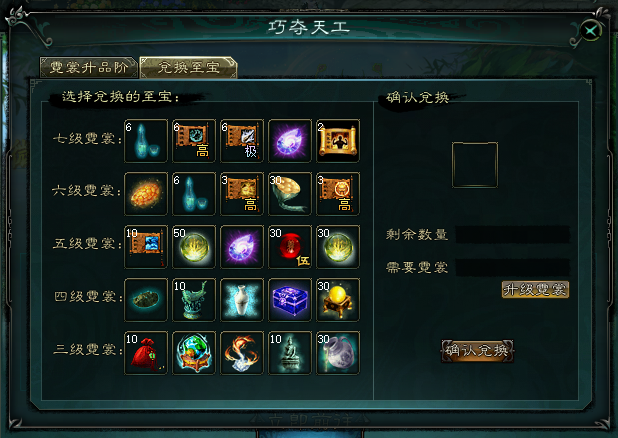Choose the lotus seedpod item with count 30

pos(290,194)
